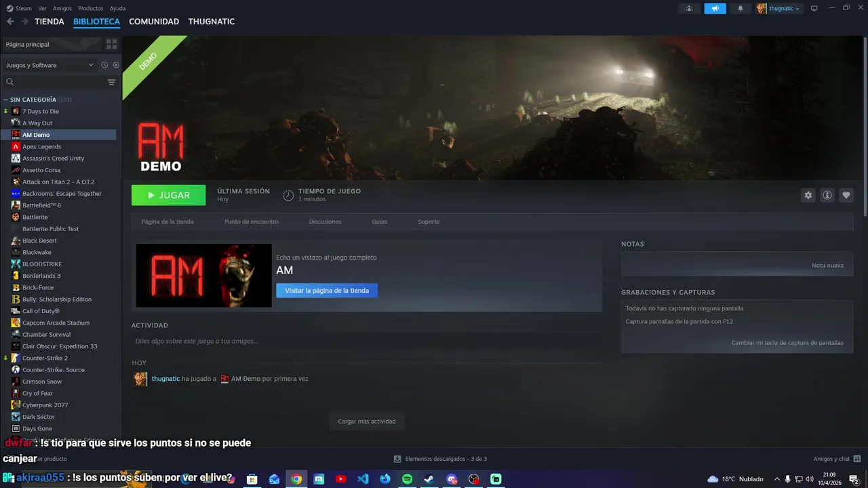Screen dimensions: 868x488
Task: Open the Soporte link
Action: click(429, 222)
